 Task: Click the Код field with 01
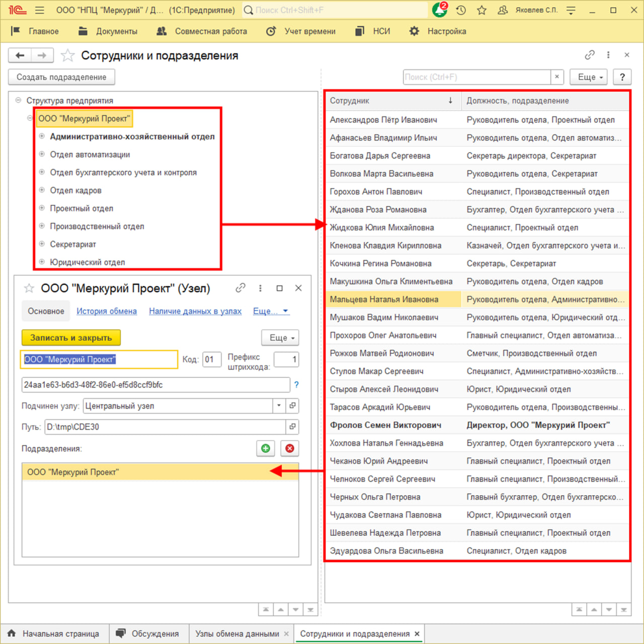tap(212, 359)
